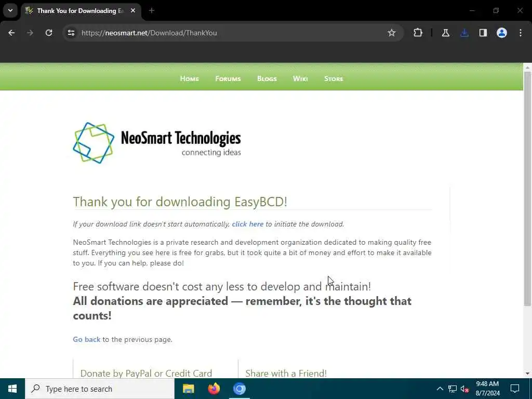
Task: Click the 'connecting ideas' tagline text
Action: 211,153
